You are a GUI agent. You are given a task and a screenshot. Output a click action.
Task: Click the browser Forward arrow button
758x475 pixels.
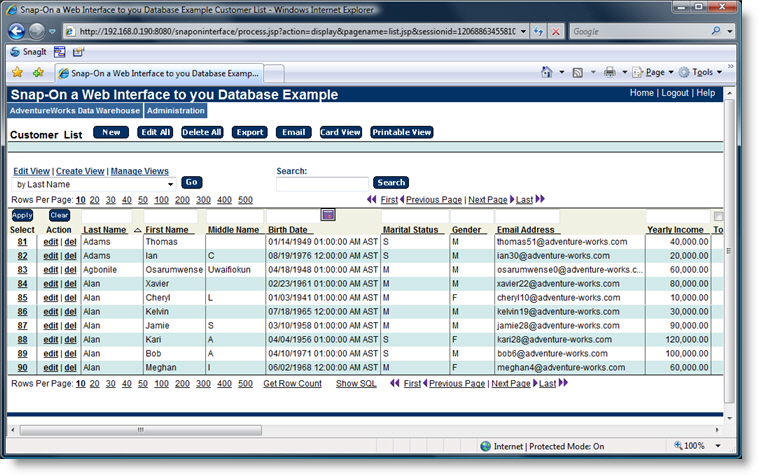[x=37, y=31]
